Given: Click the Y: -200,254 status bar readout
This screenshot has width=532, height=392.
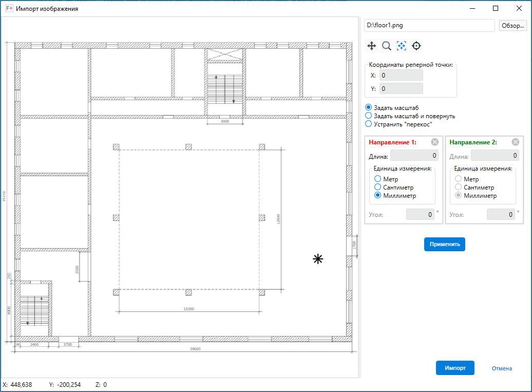Looking at the screenshot, I should 65,384.
